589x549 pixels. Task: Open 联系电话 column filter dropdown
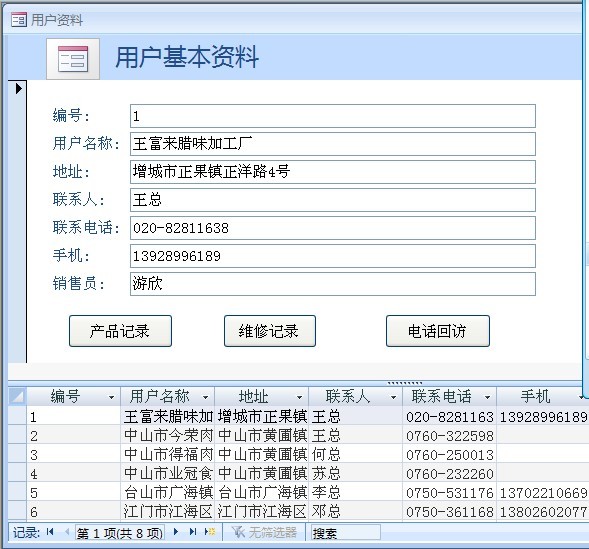point(487,397)
